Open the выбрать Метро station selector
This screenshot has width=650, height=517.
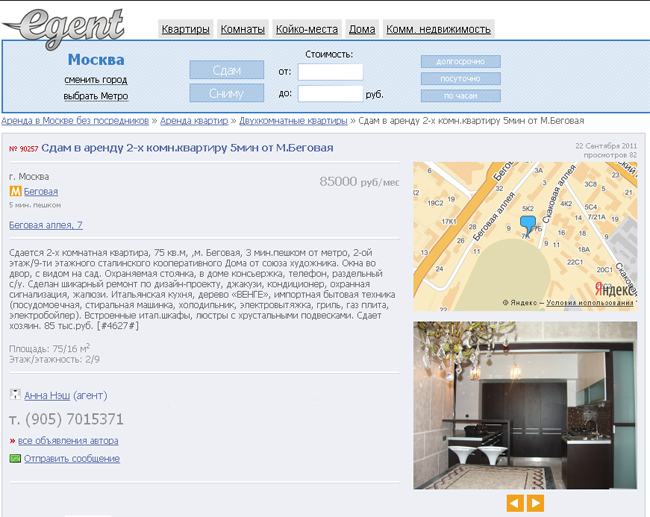click(96, 96)
